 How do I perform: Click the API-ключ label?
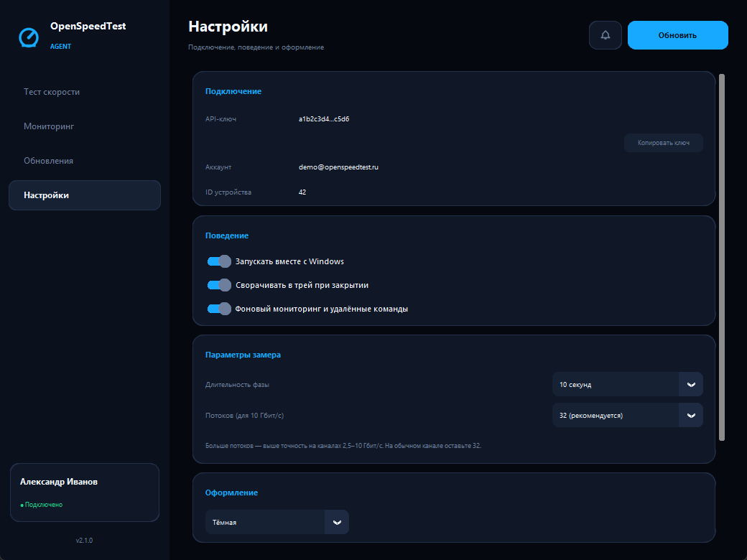pyautogui.click(x=221, y=119)
